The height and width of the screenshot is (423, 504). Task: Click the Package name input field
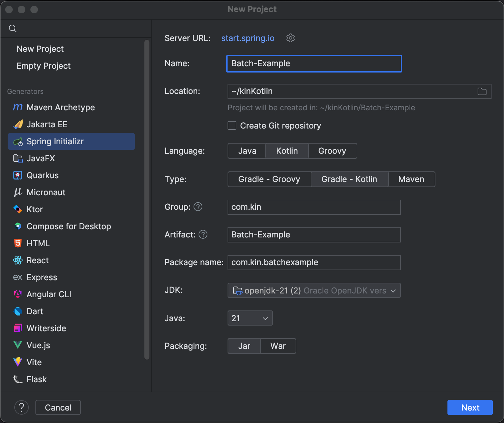click(314, 262)
